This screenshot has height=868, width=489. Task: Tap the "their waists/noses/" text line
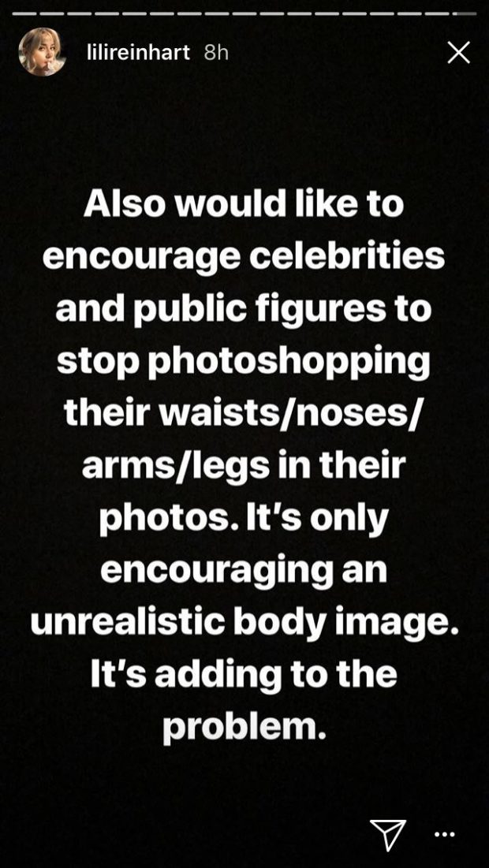[244, 413]
